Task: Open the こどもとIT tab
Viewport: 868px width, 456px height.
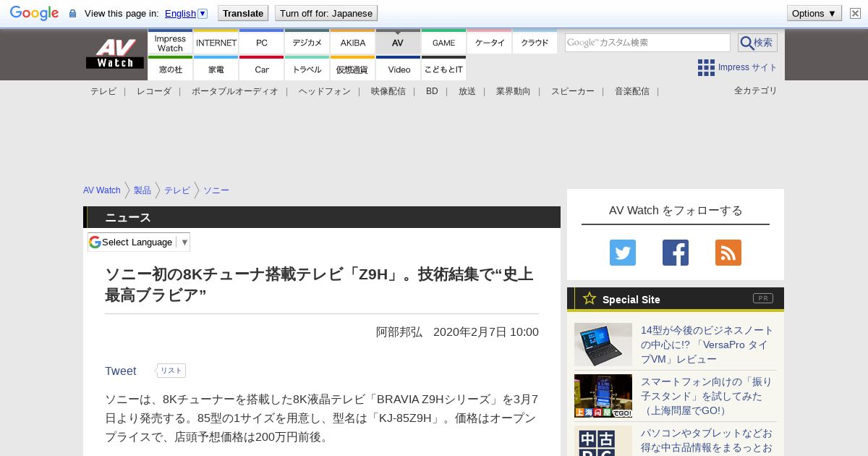Action: click(444, 69)
